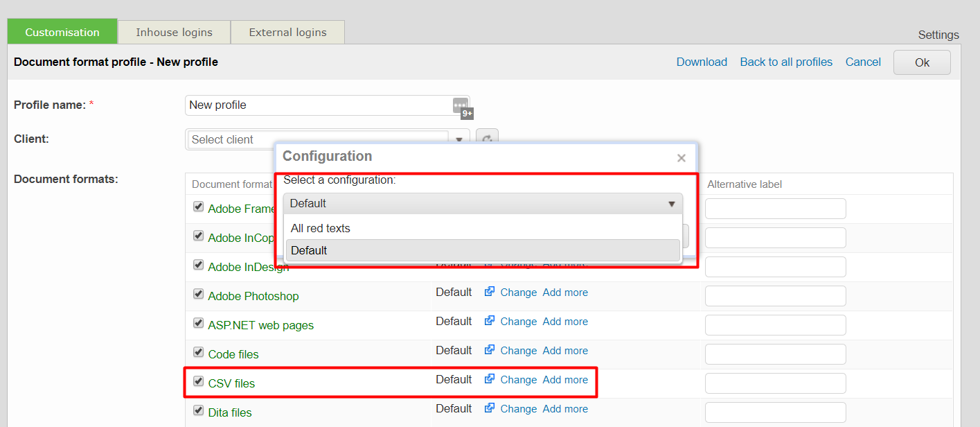Viewport: 980px width, 427px height.
Task: Click the password manager icon in Profile name field
Action: coord(461,105)
